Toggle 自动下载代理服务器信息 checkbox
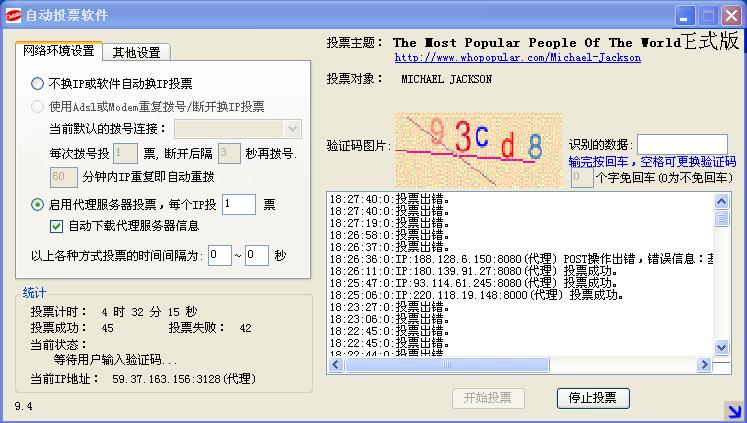The height and width of the screenshot is (423, 747). 56,226
